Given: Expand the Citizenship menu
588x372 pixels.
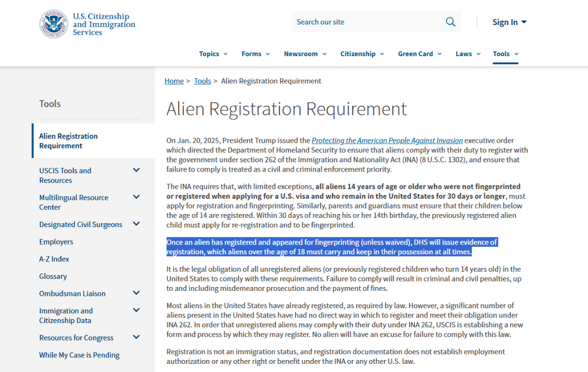Looking at the screenshot, I should pos(362,54).
